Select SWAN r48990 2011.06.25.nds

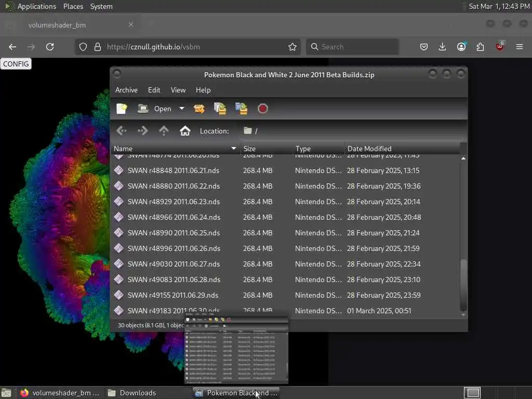(x=285, y=233)
